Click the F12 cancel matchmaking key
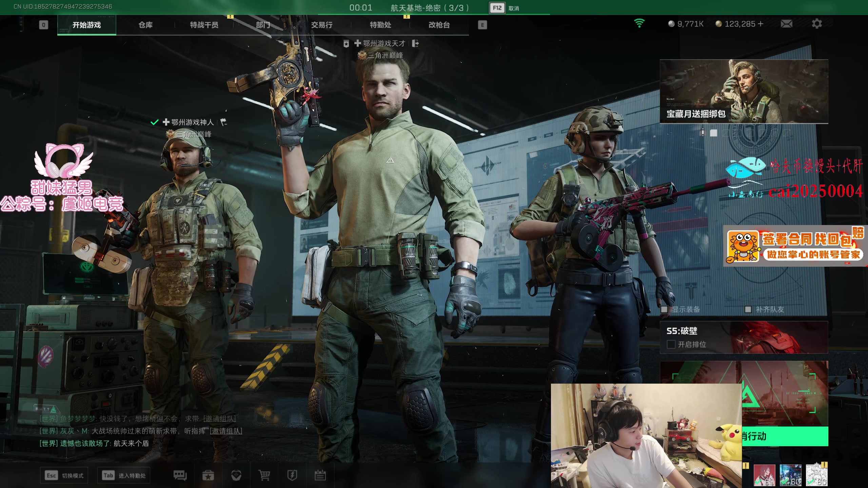The width and height of the screenshot is (868, 488). [x=497, y=8]
